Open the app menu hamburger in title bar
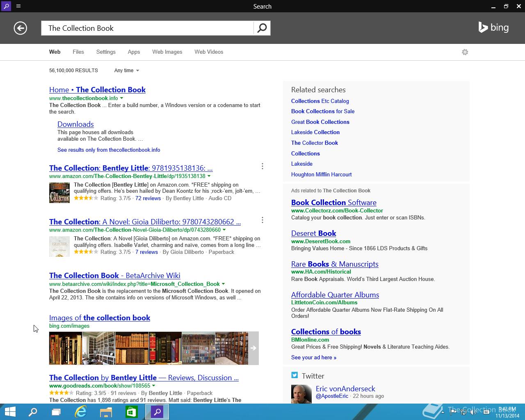 (x=18, y=6)
